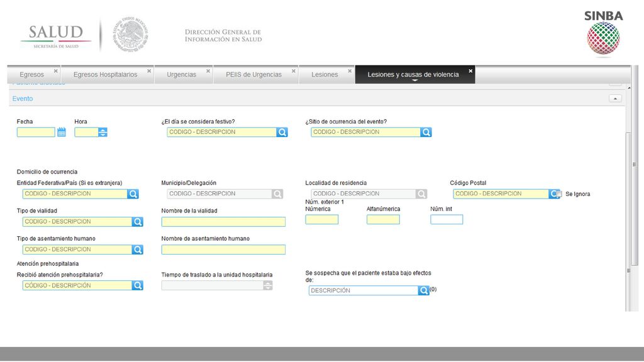The image size is (644, 362).
Task: Focus Tipo de asentamiento humano field
Action: (77, 250)
